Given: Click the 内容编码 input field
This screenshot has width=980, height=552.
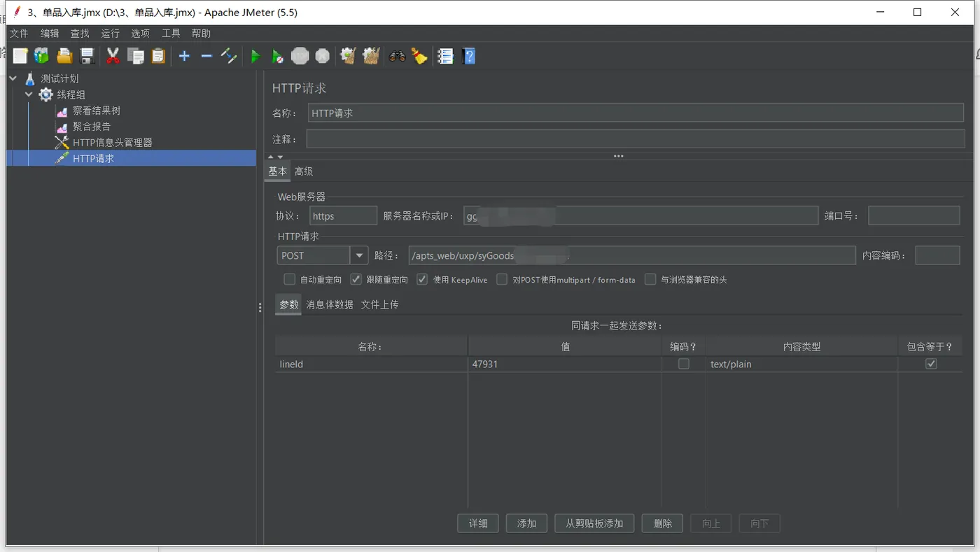Looking at the screenshot, I should (x=937, y=255).
